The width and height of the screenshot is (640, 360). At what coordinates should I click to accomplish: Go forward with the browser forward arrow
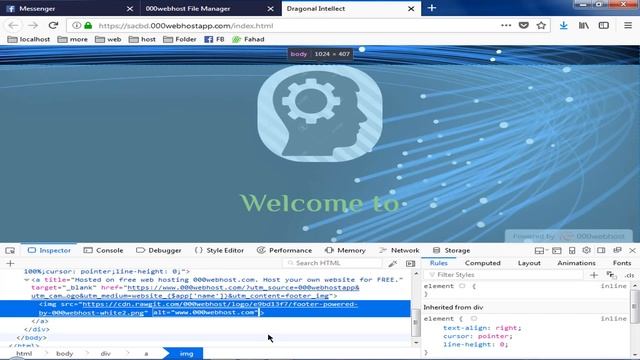(33, 25)
